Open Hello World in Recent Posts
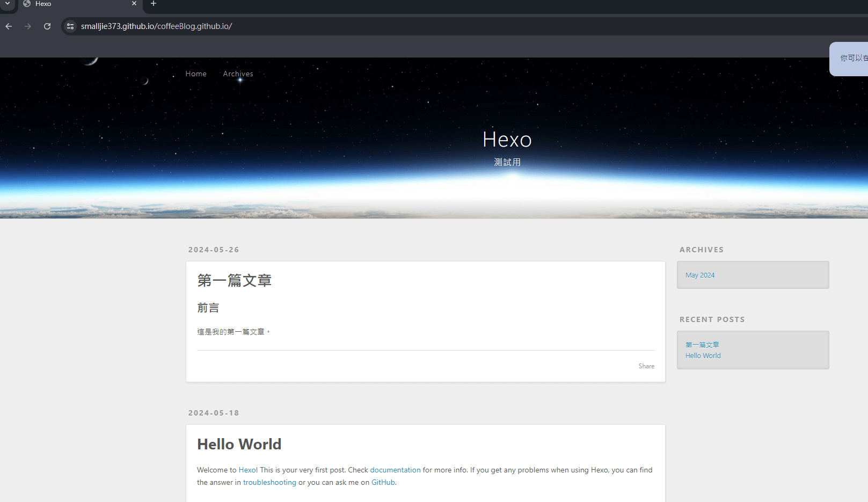The width and height of the screenshot is (868, 502). pos(703,356)
